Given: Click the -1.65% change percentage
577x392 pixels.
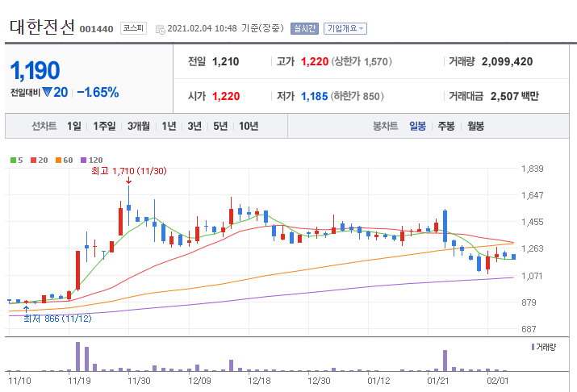Looking at the screenshot, I should pos(98,92).
